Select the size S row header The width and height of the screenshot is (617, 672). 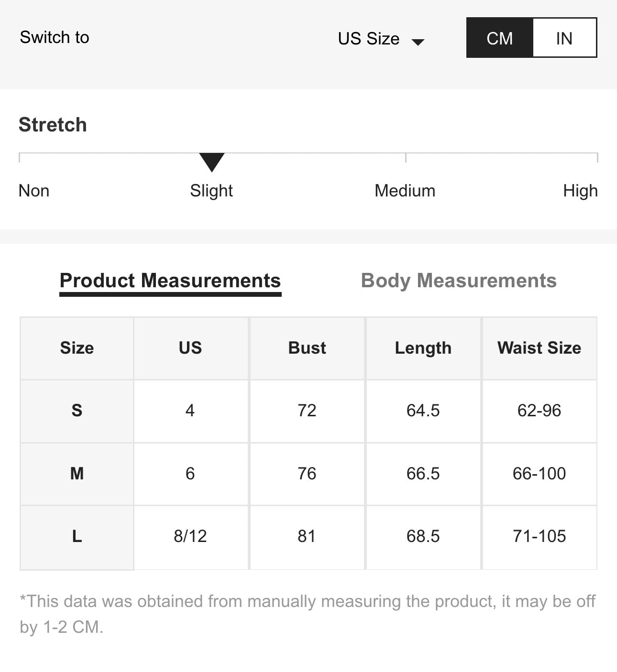(x=77, y=411)
